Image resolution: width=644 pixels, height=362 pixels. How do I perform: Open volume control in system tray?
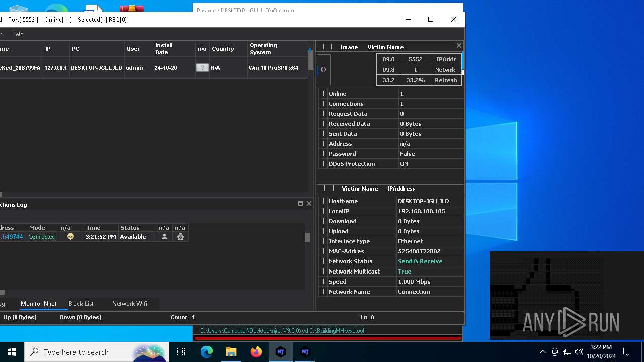pos(579,352)
